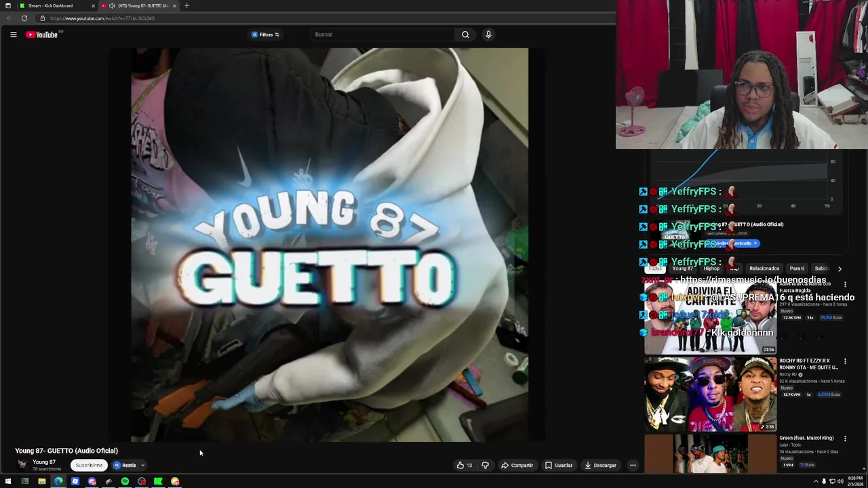868x488 pixels.
Task: Start voice search with microphone icon
Action: [x=488, y=35]
